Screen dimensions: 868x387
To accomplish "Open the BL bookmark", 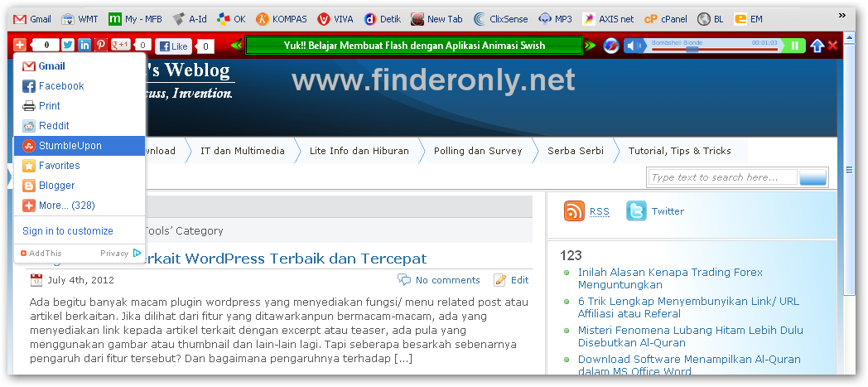I will [x=711, y=19].
